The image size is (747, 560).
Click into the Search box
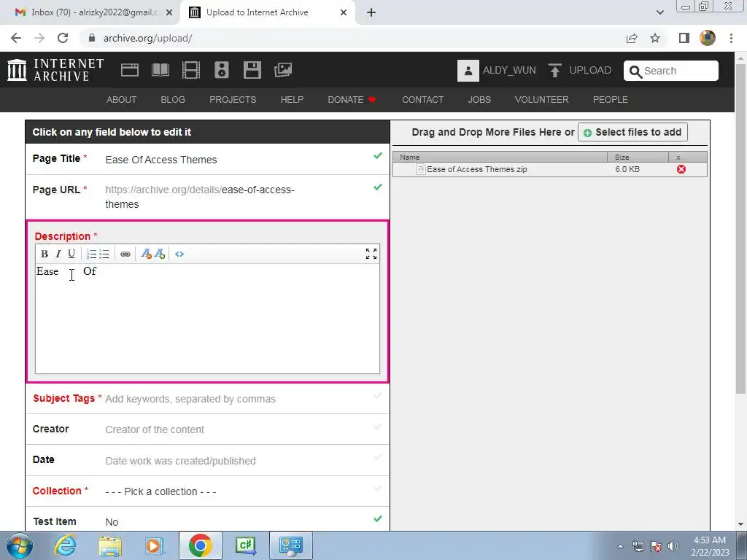671,71
